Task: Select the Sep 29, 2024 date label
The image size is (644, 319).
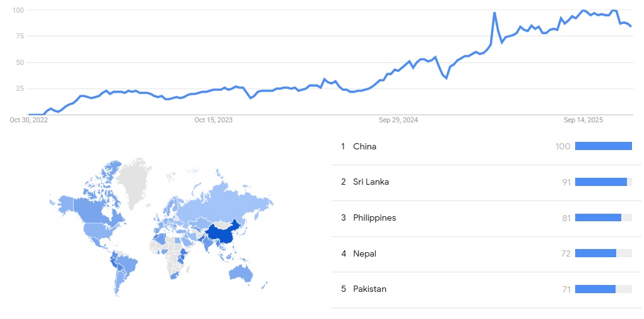Action: click(398, 120)
